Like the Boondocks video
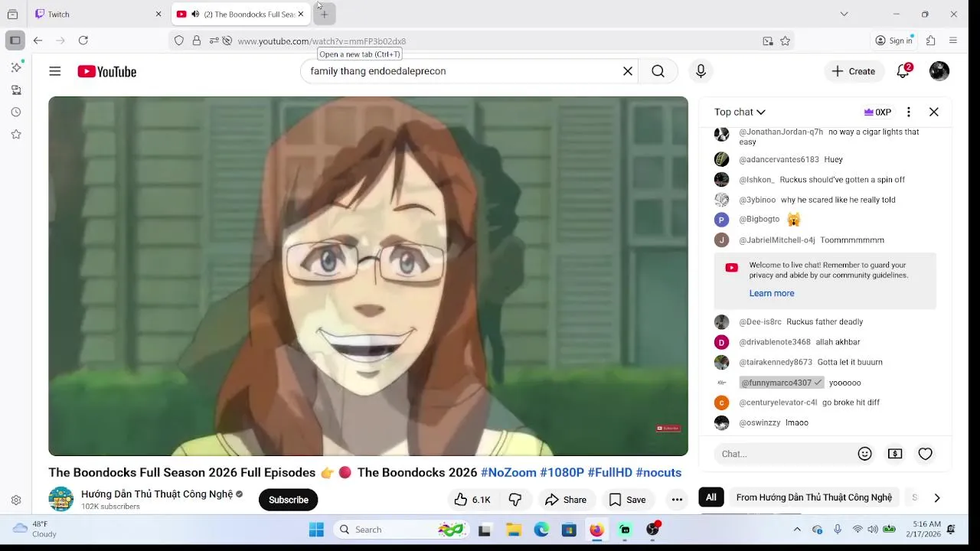The height and width of the screenshot is (551, 980). click(472, 500)
